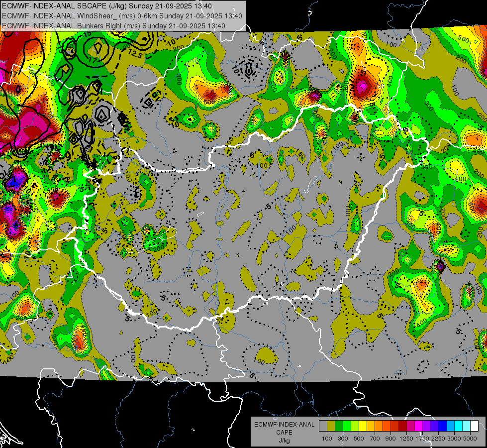
Task: Click the 700 label under the legend
Action: point(375,439)
